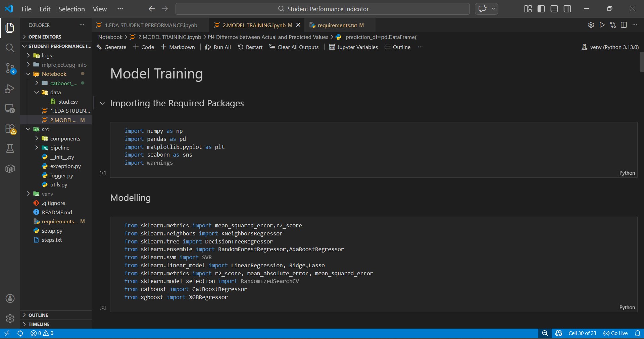Open the Search view in activity bar

tap(10, 48)
